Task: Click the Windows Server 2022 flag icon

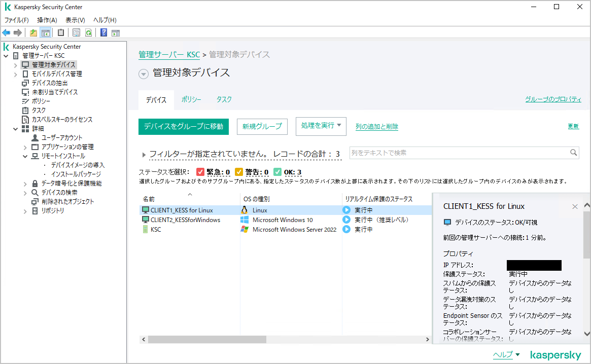Action: click(245, 229)
